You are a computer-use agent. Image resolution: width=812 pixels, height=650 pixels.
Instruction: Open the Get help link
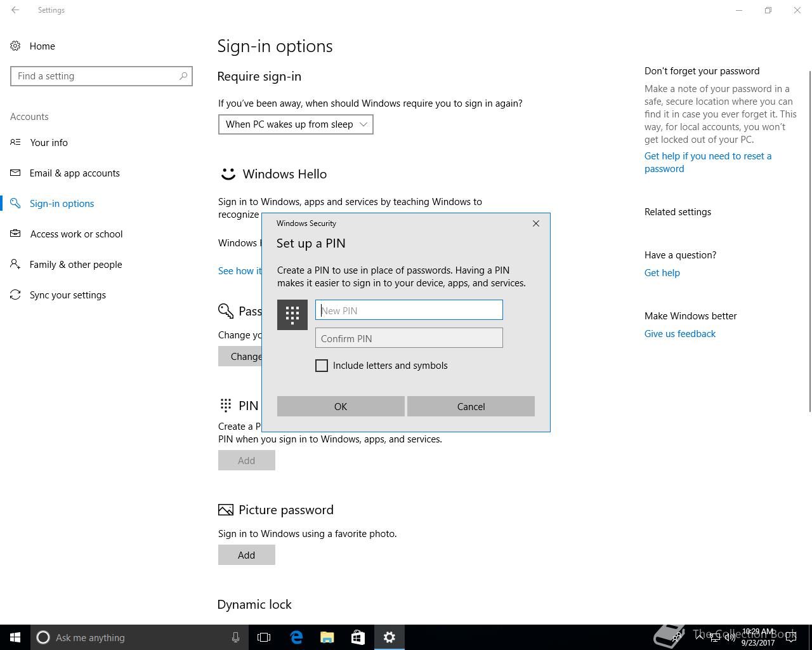[x=662, y=273]
